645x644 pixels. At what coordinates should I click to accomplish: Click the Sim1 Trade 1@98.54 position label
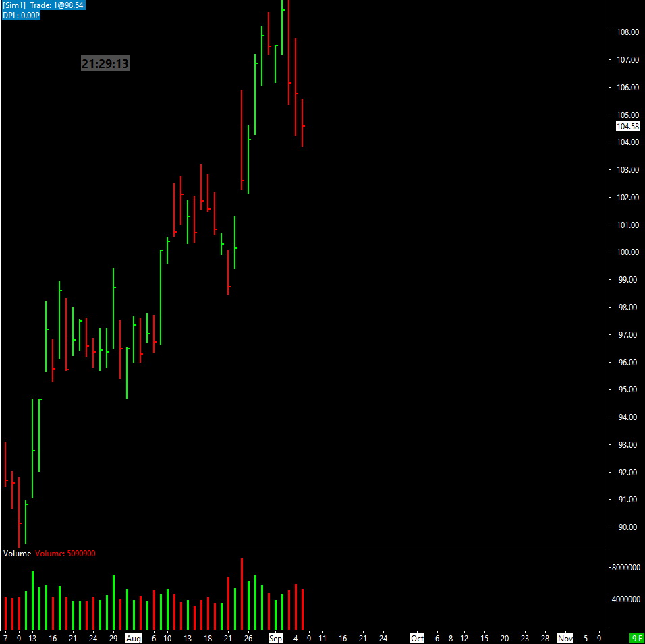43,5
